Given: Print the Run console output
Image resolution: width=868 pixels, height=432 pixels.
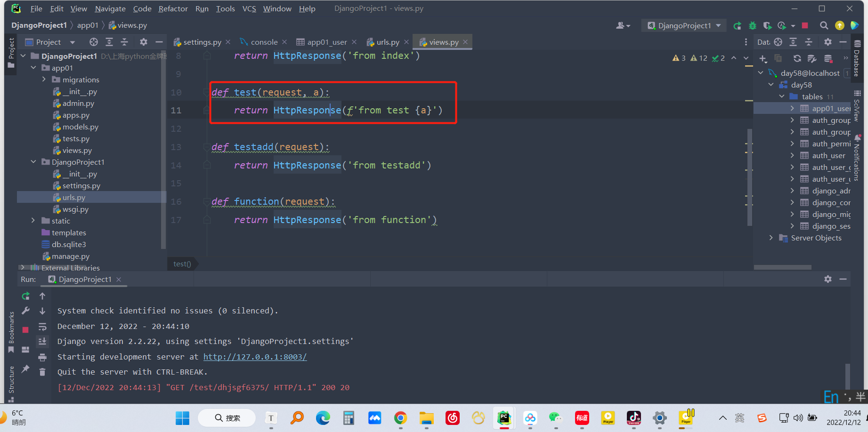Looking at the screenshot, I should (x=42, y=357).
